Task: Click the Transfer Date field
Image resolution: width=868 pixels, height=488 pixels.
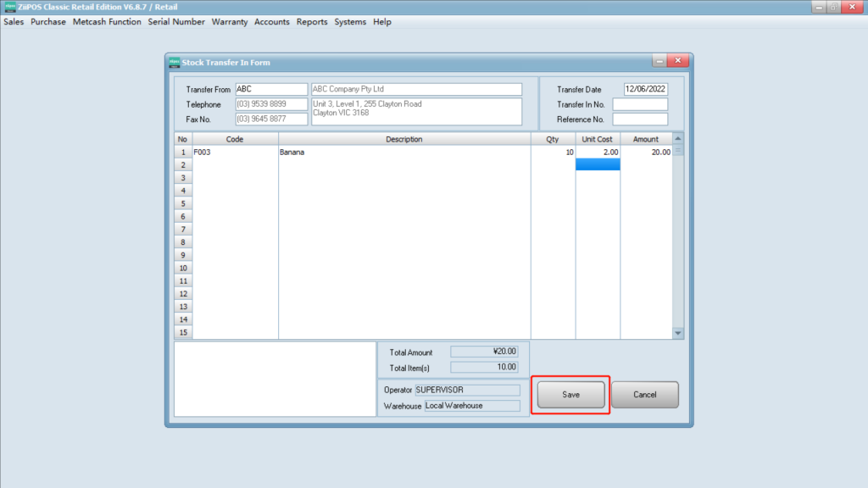Action: (646, 89)
